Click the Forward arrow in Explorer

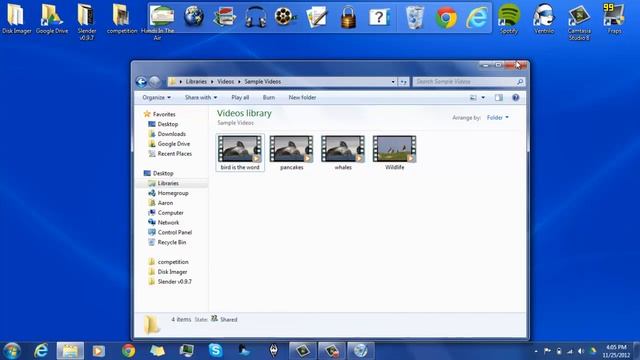pyautogui.click(x=155, y=82)
